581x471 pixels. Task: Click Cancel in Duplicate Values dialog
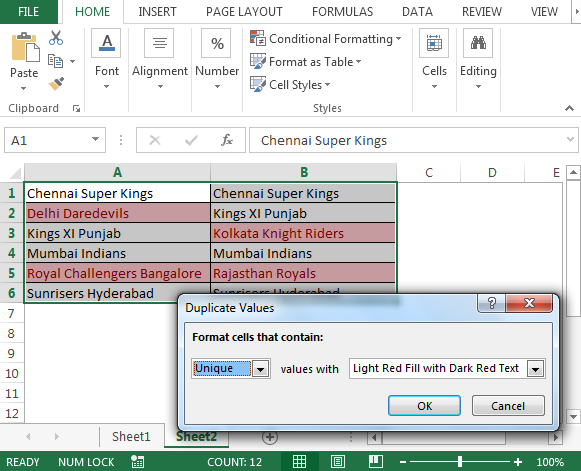[508, 406]
